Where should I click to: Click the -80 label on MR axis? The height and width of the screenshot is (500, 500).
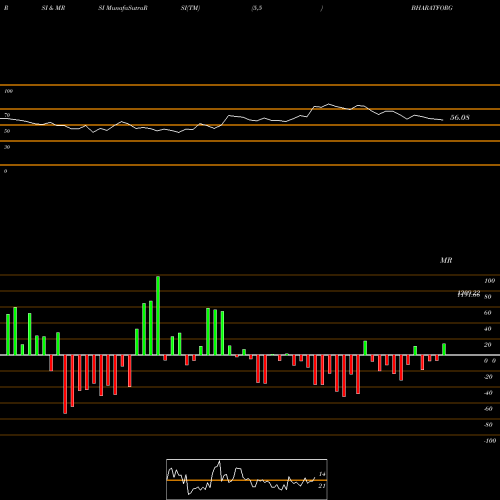[488, 425]
